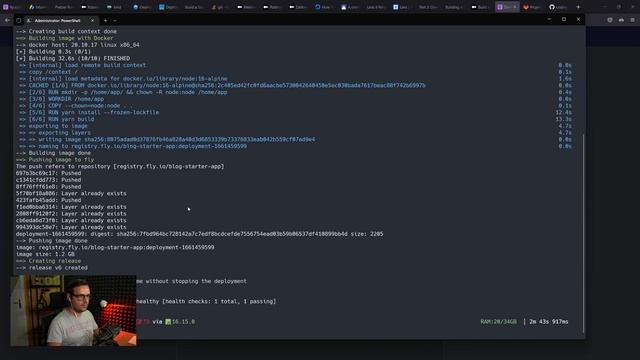
Task: Click the '[3/6] WORKDIR /home/app' line
Action: (62, 99)
